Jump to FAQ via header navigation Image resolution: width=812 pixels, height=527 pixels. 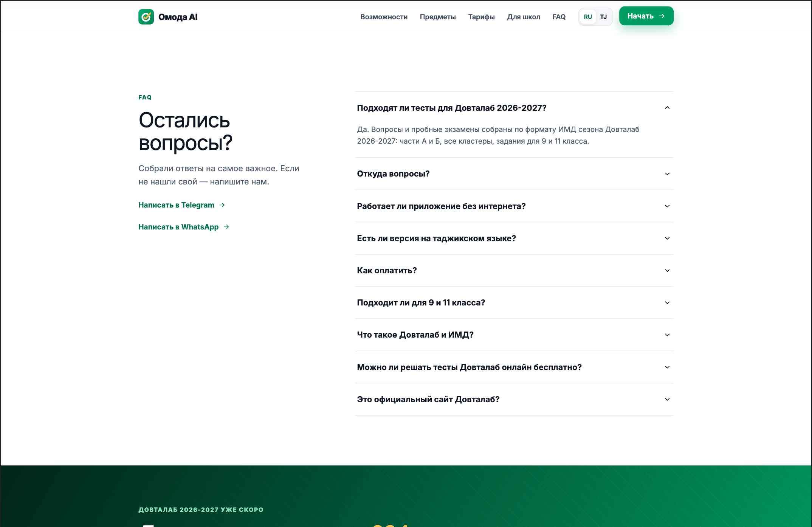pyautogui.click(x=559, y=17)
